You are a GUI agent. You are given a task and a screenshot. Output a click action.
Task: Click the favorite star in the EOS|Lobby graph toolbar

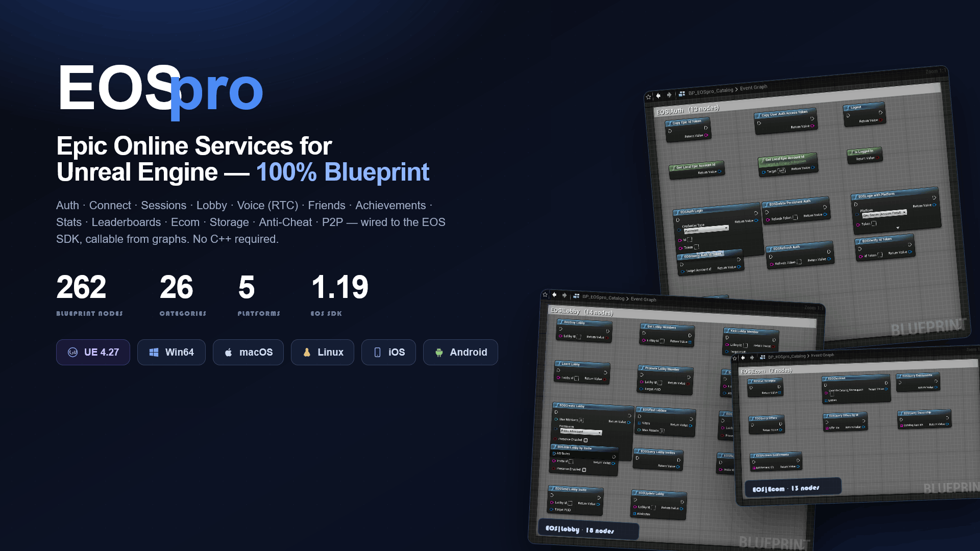[x=545, y=294]
